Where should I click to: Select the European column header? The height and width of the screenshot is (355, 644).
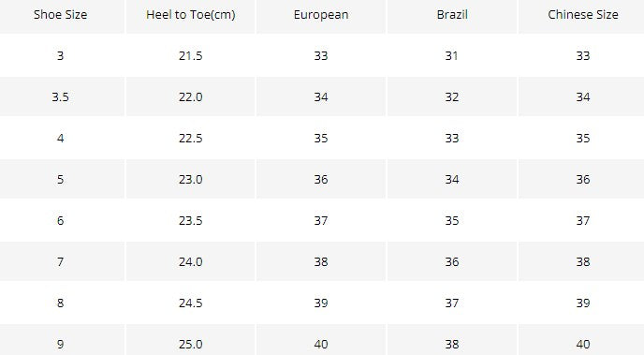321,15
